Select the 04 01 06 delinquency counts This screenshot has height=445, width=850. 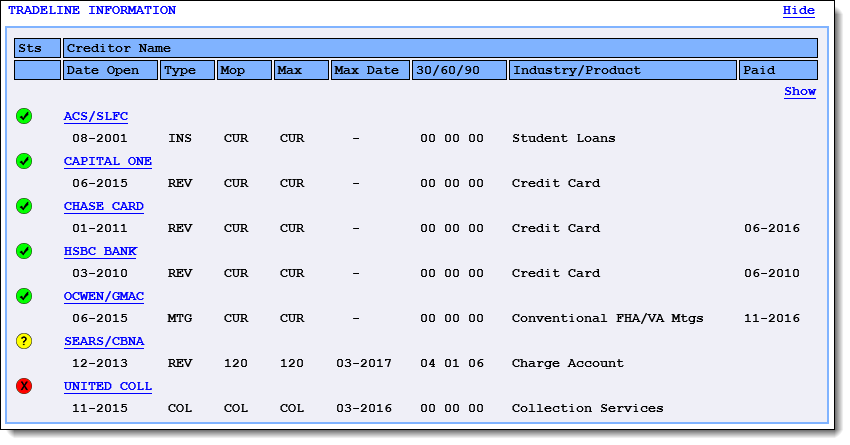(452, 363)
